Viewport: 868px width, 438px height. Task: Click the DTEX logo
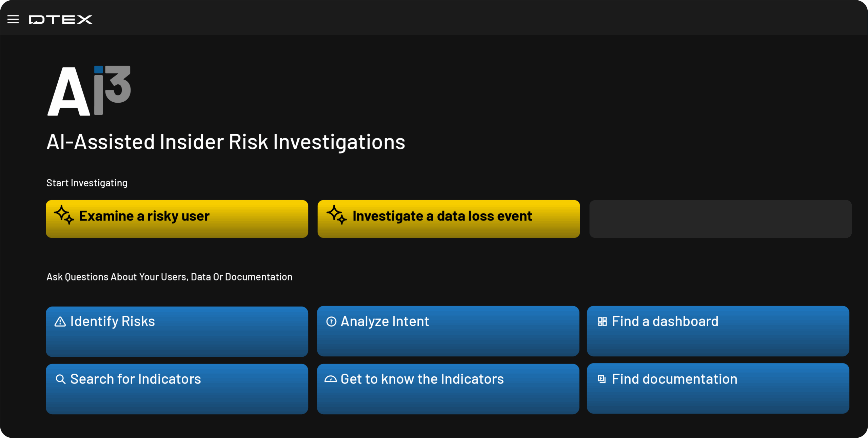point(60,19)
